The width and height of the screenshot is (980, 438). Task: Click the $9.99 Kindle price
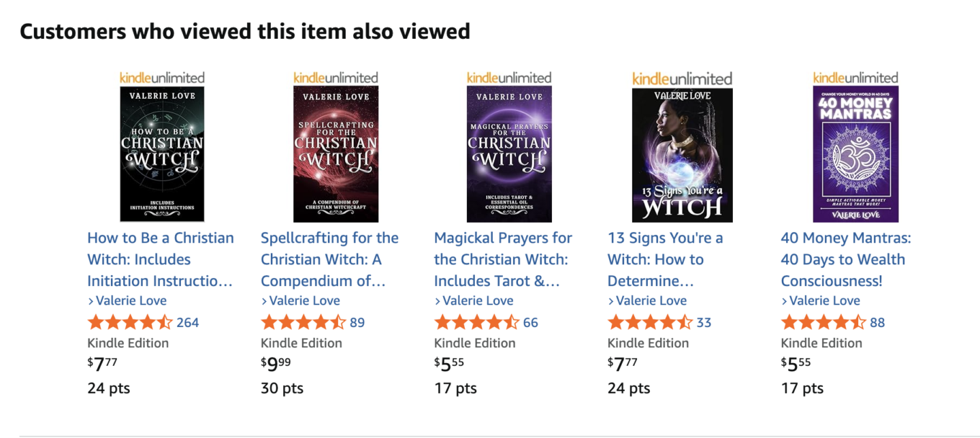[276, 364]
